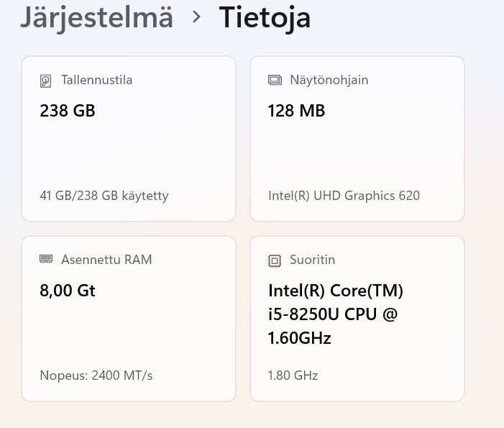
Task: Click Intel(R) UHD Graphics 620 label
Action: pos(344,196)
